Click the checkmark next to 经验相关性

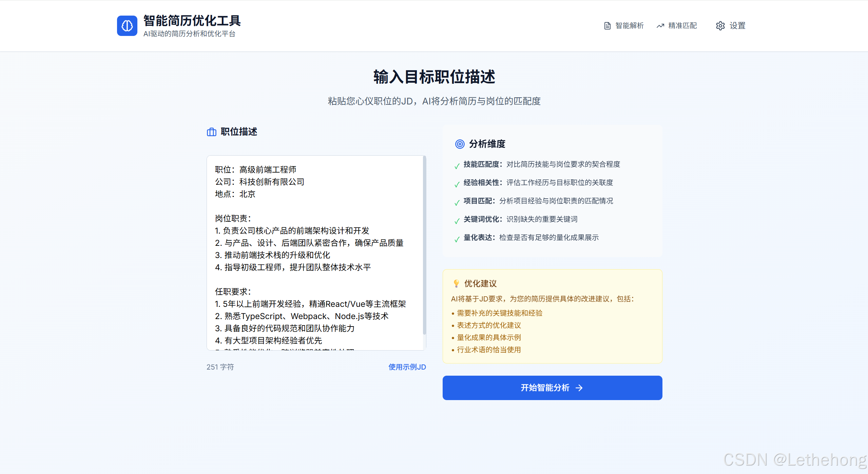(x=457, y=184)
